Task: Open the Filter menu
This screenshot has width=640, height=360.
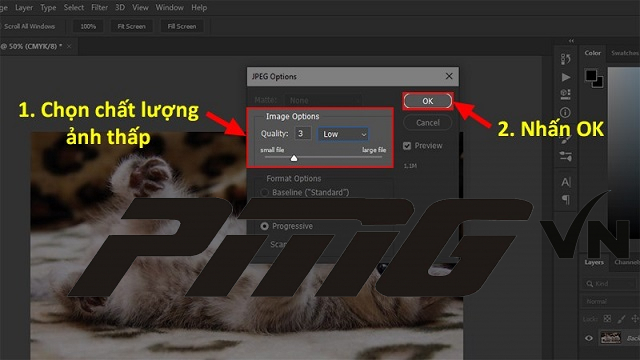Action: [99, 7]
